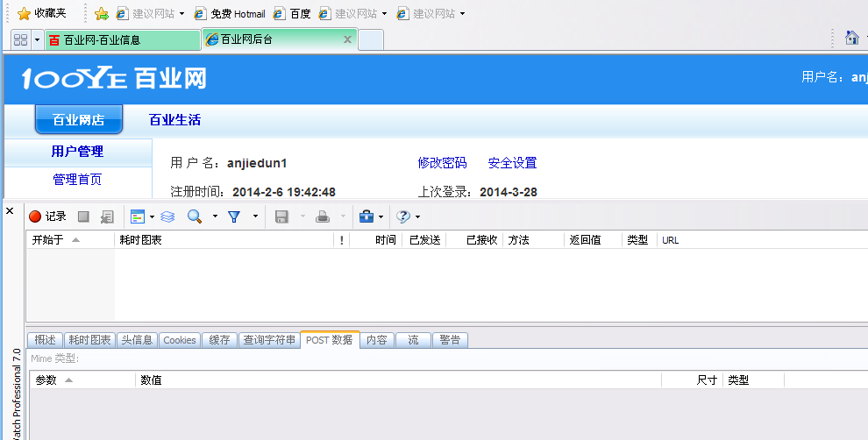Go to 管理首页 in sidebar
Image resolution: width=868 pixels, height=440 pixels.
tap(77, 180)
